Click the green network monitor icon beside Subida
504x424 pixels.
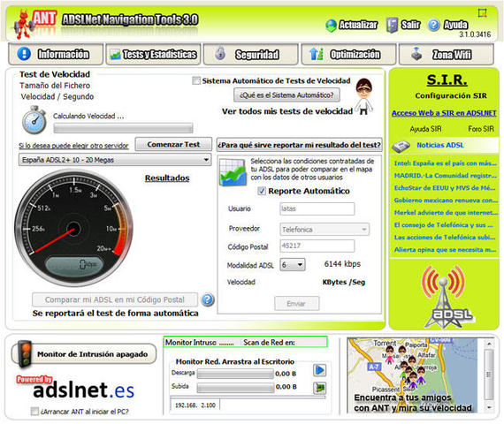(x=319, y=388)
